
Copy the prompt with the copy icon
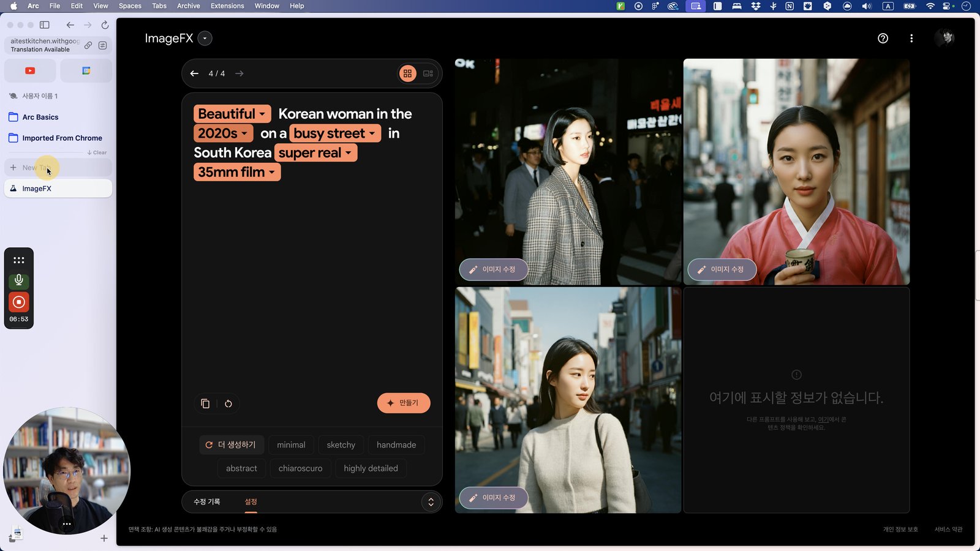coord(205,403)
